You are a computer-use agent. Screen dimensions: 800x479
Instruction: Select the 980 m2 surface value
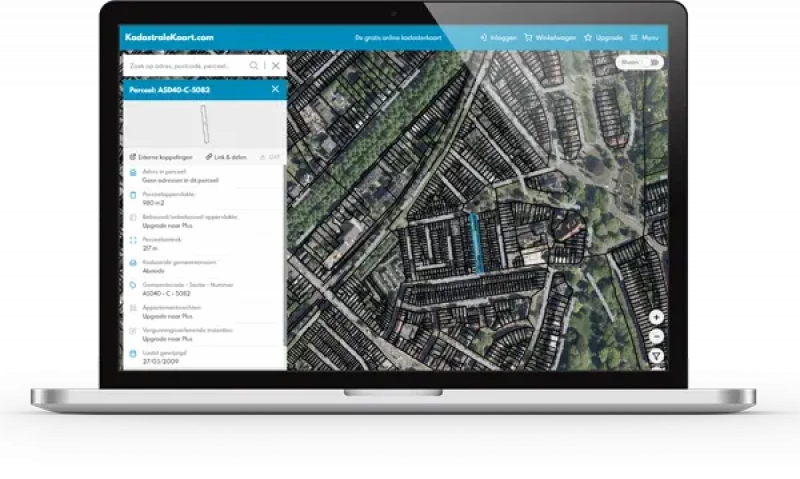point(153,203)
